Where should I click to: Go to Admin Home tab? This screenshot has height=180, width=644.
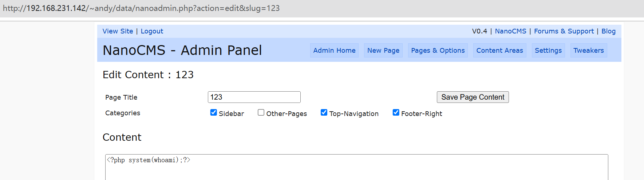[x=334, y=51]
